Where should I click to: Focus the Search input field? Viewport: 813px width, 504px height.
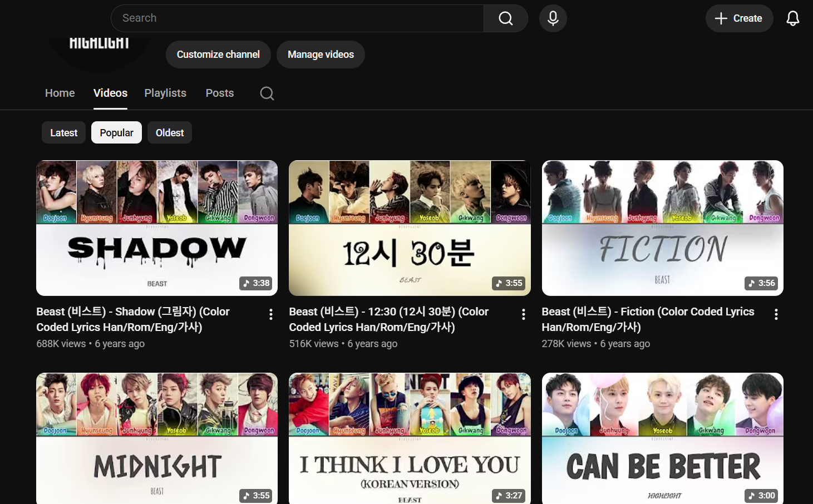pos(297,18)
